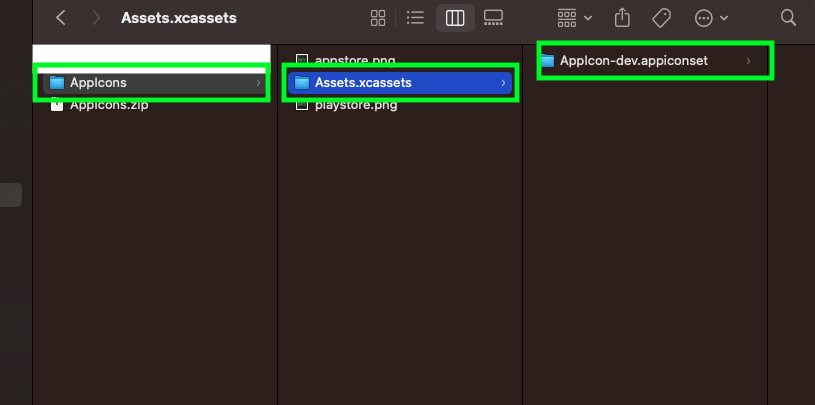Click the appstore.png file thumbnail icon

(x=301, y=60)
